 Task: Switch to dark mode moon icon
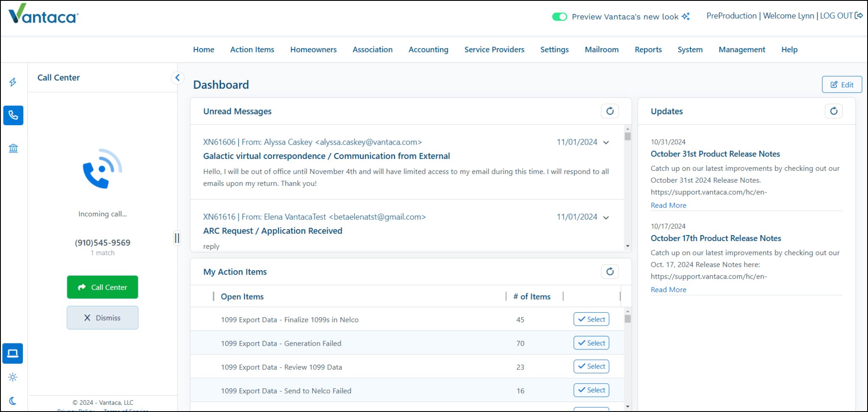(x=13, y=401)
